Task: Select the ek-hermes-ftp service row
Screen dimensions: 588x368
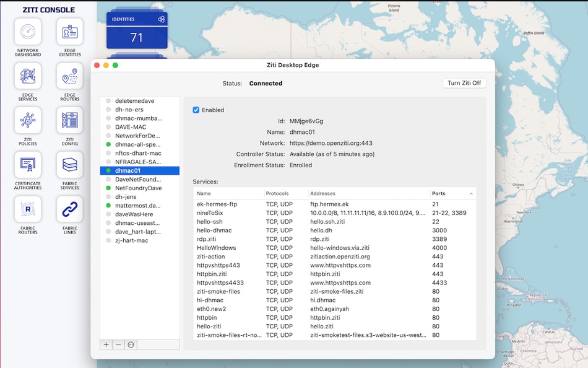Action: point(335,204)
